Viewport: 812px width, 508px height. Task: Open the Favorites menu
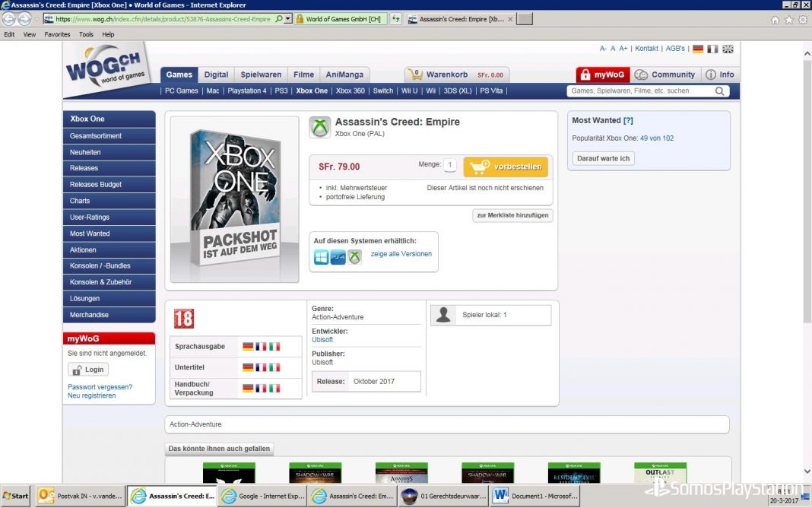(x=57, y=34)
